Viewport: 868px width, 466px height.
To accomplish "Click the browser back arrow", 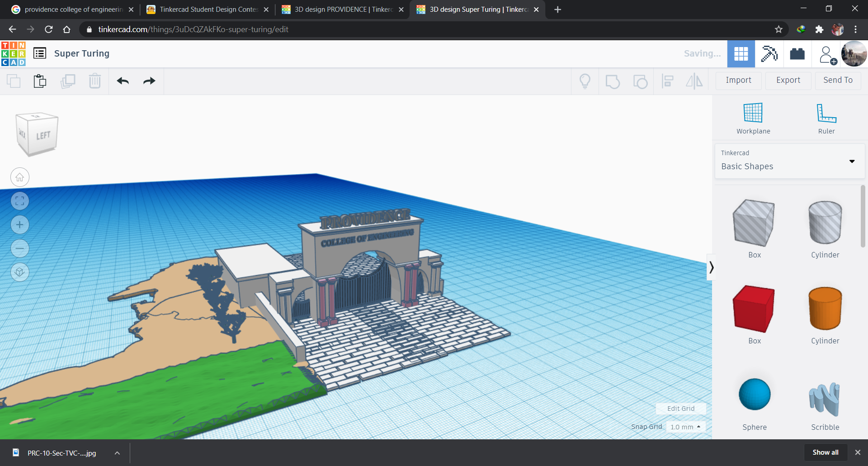I will pyautogui.click(x=12, y=29).
